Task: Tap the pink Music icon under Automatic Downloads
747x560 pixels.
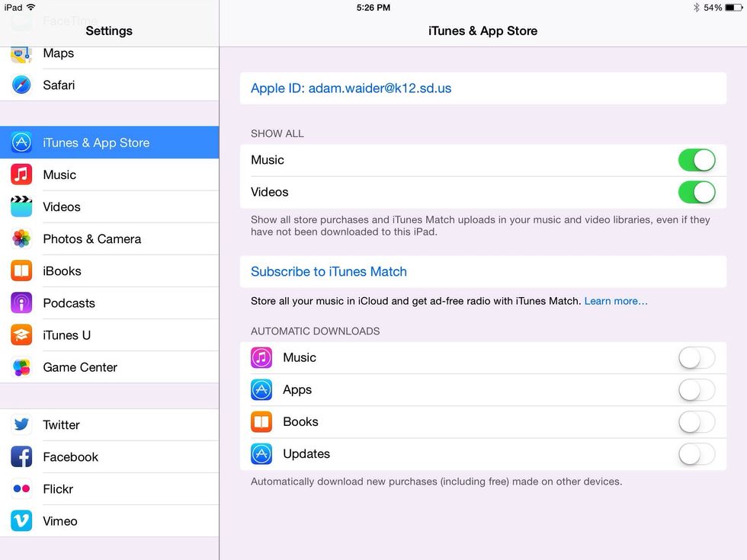Action: [x=261, y=357]
